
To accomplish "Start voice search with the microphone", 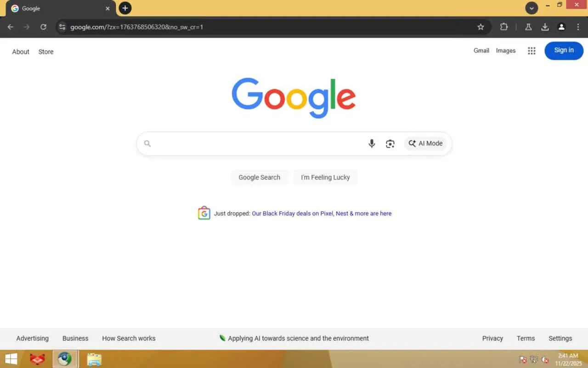I will tap(372, 144).
